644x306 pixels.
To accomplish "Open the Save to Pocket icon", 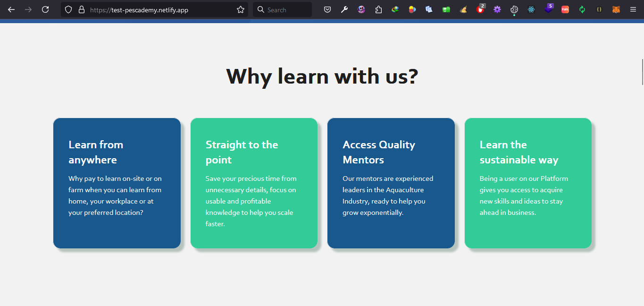I will pyautogui.click(x=327, y=9).
